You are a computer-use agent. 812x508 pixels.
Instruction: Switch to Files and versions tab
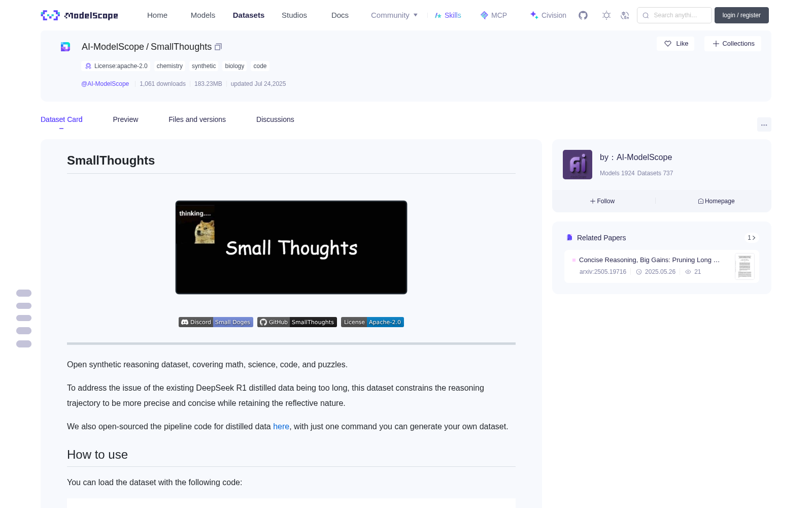click(x=197, y=119)
